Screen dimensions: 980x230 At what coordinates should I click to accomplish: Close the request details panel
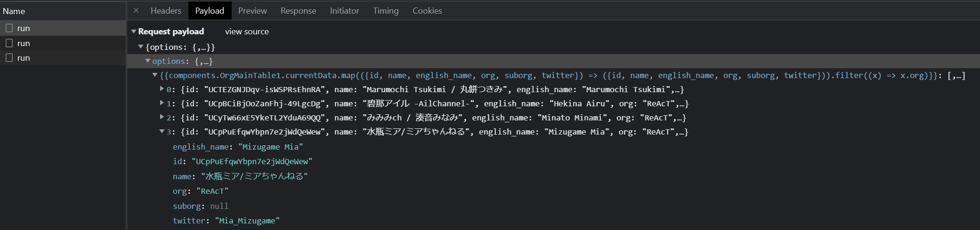click(136, 10)
